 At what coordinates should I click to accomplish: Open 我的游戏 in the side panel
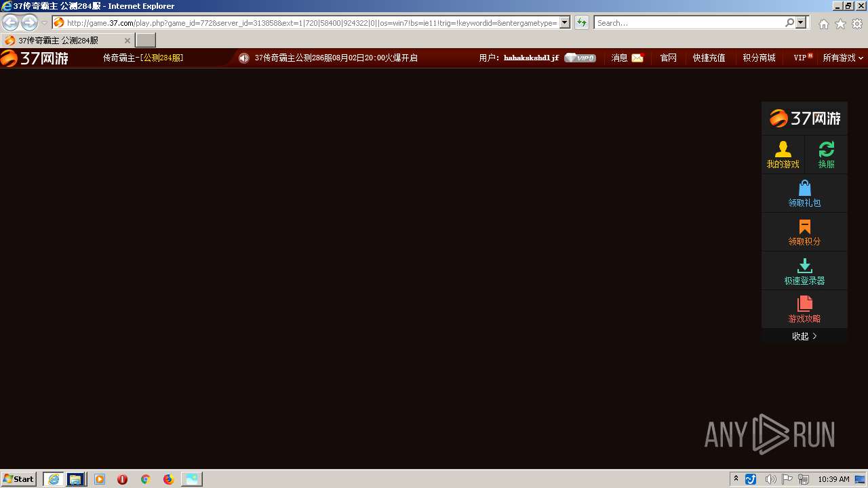click(x=783, y=155)
